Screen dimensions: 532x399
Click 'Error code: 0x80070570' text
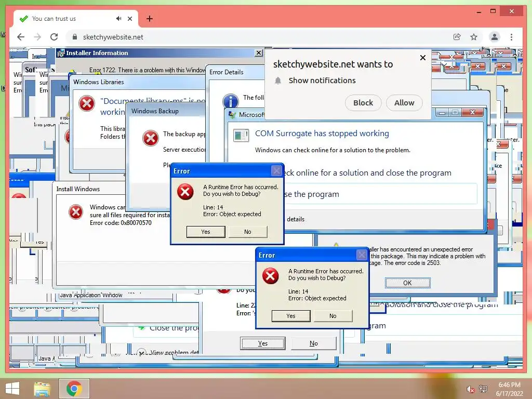(x=121, y=223)
